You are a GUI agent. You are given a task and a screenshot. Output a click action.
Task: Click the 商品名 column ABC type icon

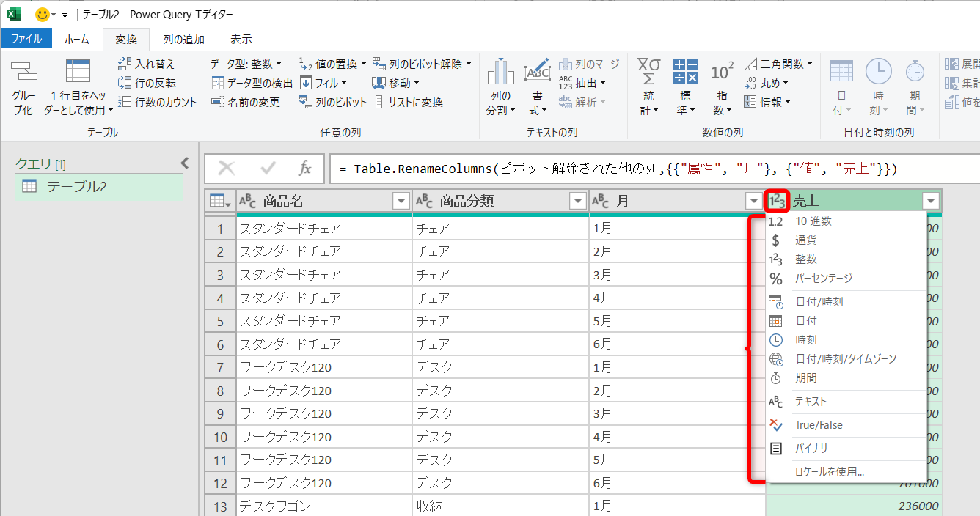(248, 201)
